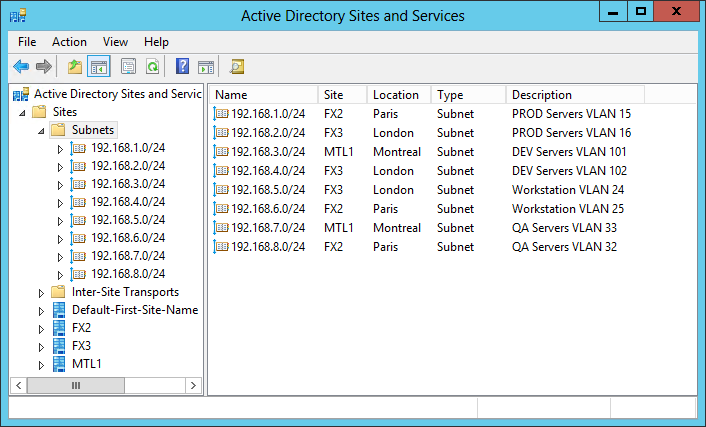Select 192.168.6.0/24 in the tree
The image size is (706, 427).
(x=128, y=238)
